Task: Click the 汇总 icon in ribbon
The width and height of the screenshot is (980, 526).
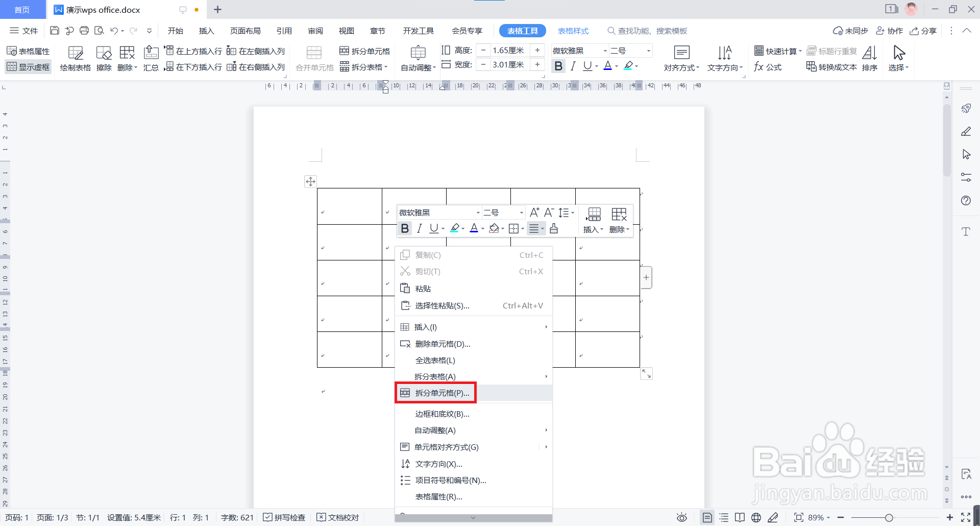Action: point(151,59)
